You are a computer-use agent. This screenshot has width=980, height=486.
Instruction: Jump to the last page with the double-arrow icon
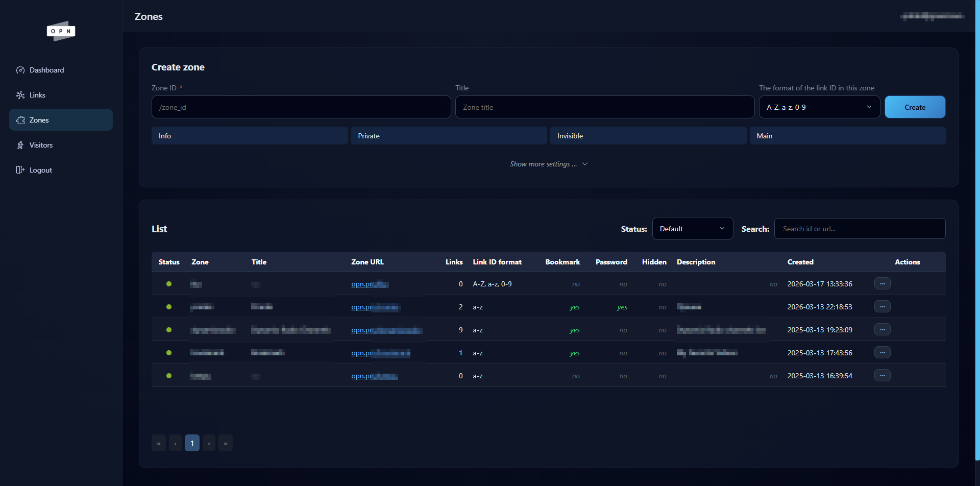225,443
